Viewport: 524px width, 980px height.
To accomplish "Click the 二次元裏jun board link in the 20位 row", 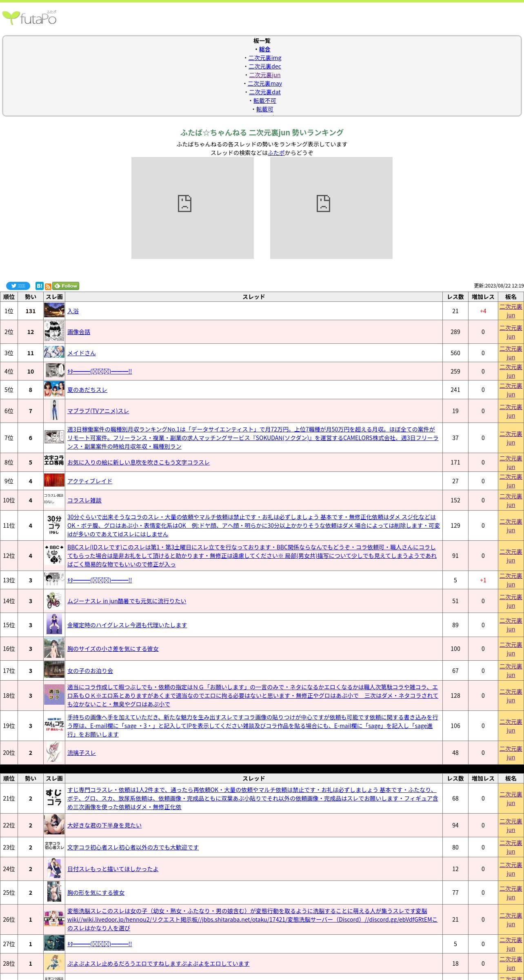I will point(511,753).
